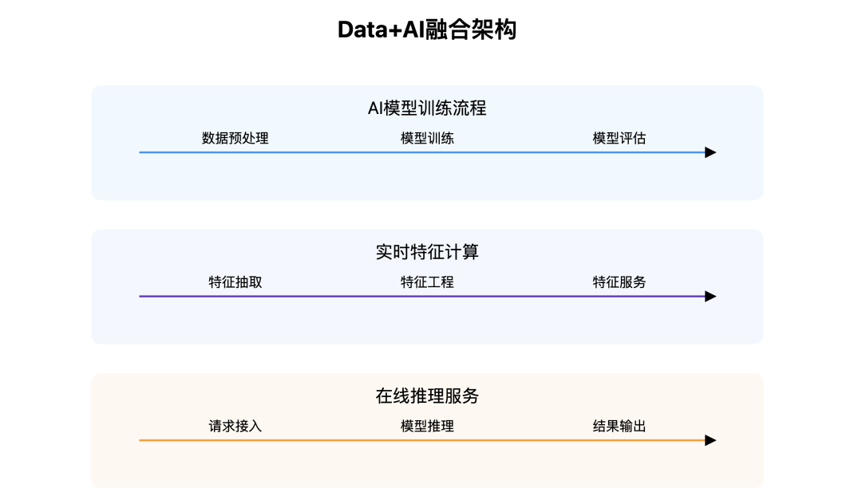Click the 特征服务 step label

tap(619, 282)
